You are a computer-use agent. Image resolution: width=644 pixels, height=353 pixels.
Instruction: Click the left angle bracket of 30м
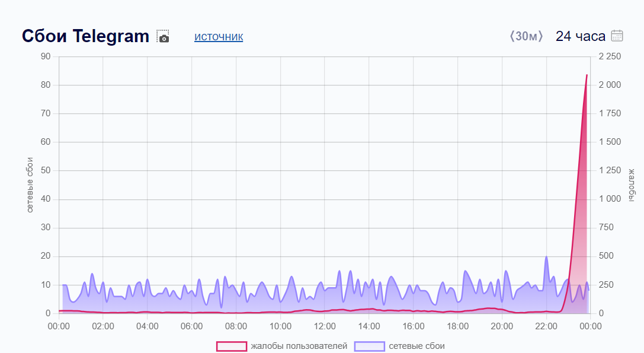point(511,36)
